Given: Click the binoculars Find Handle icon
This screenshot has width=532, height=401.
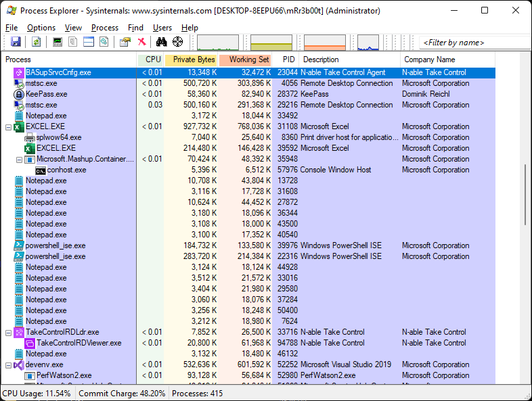Looking at the screenshot, I should pos(162,42).
